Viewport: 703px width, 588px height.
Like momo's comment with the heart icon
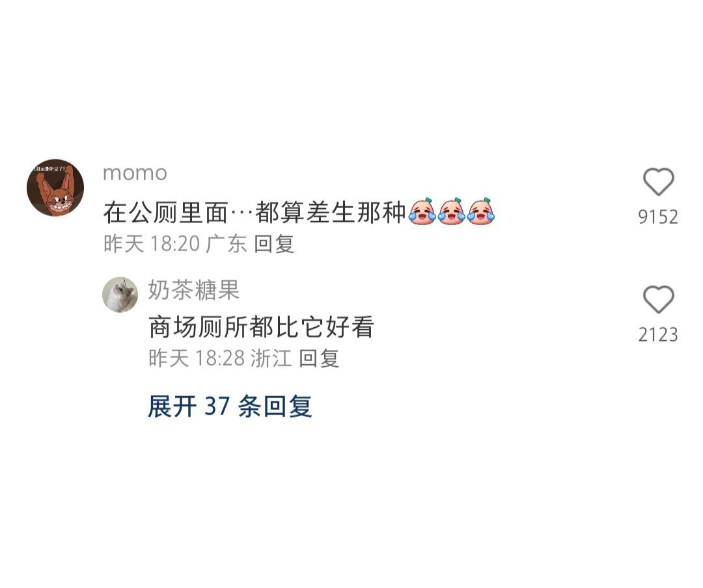coord(658,181)
